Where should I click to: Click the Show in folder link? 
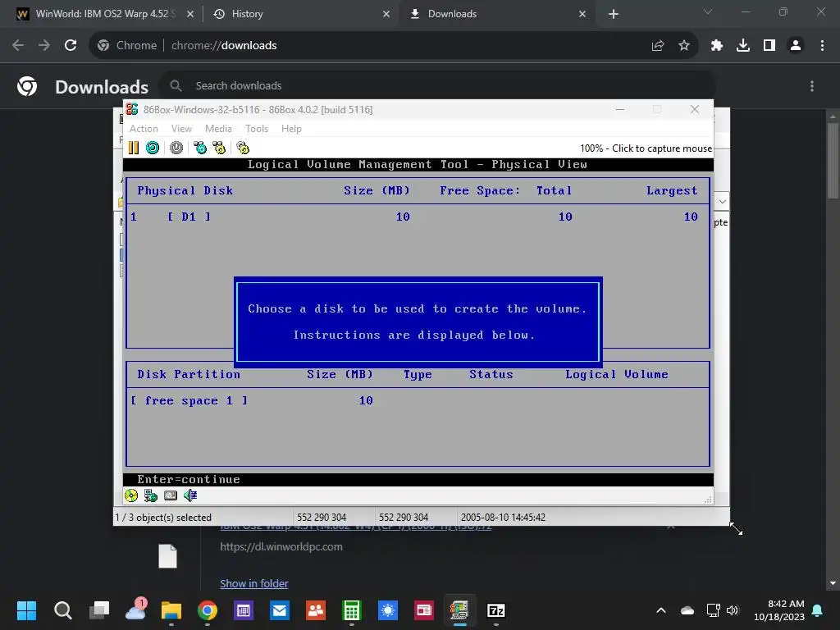254,583
